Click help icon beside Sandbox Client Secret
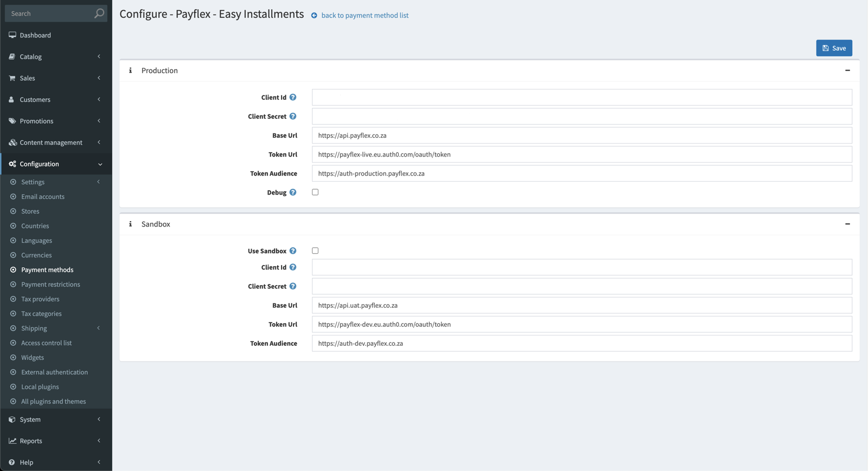The image size is (868, 471). (293, 286)
